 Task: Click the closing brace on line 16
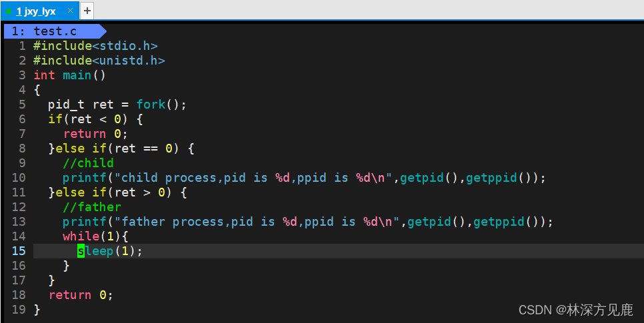click(66, 266)
